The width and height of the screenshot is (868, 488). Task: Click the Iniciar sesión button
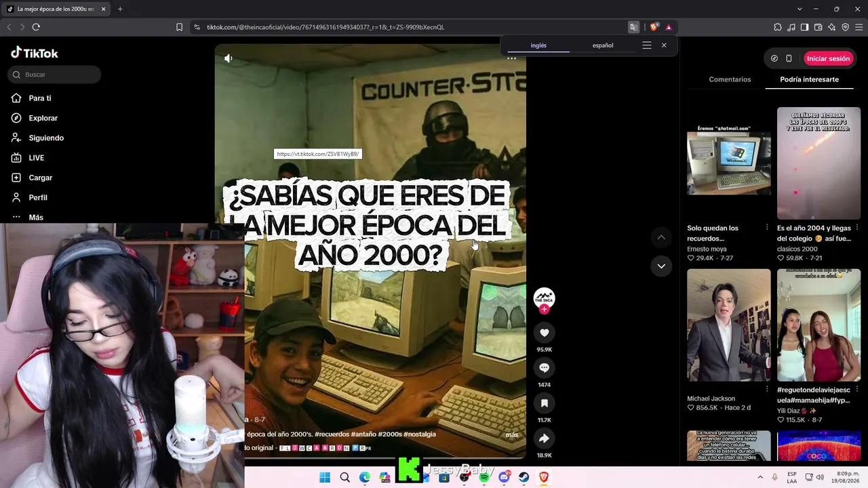coord(828,58)
